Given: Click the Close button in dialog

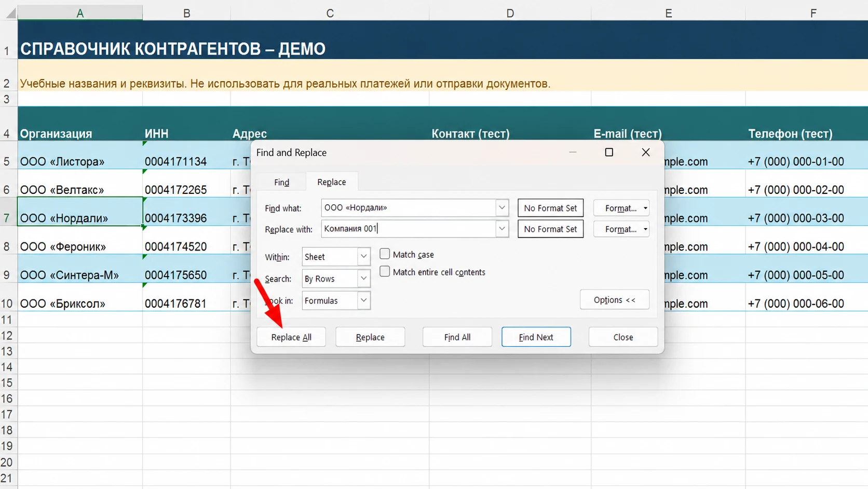Looking at the screenshot, I should coord(623,337).
